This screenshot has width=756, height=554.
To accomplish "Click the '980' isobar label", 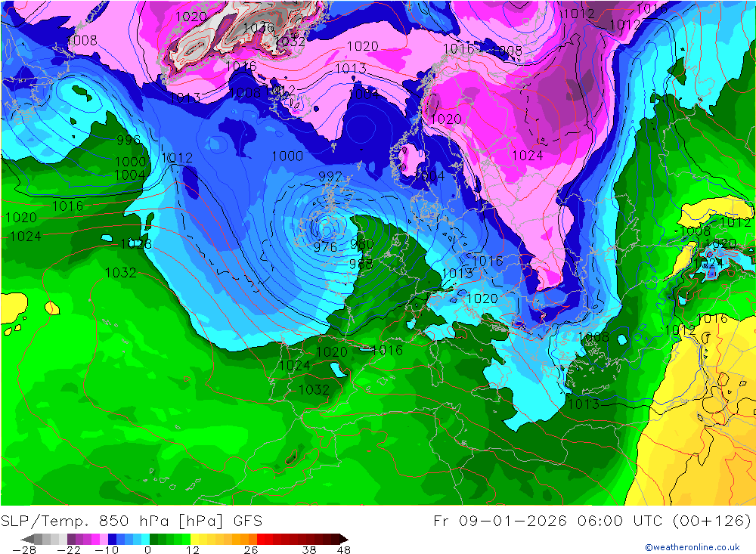I will (361, 244).
